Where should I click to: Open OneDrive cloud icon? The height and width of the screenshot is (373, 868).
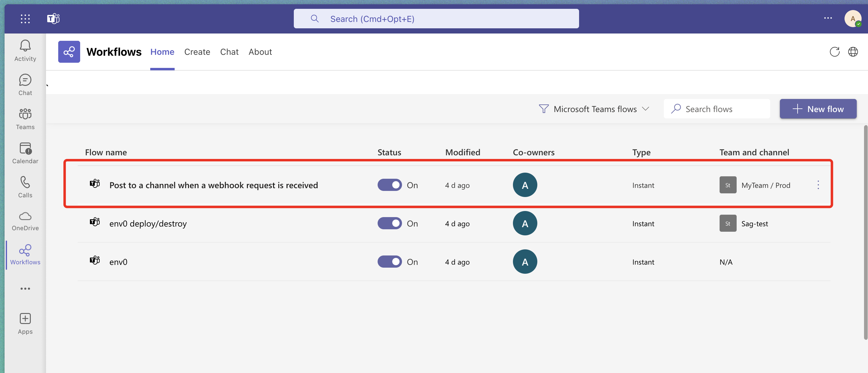[x=25, y=220]
